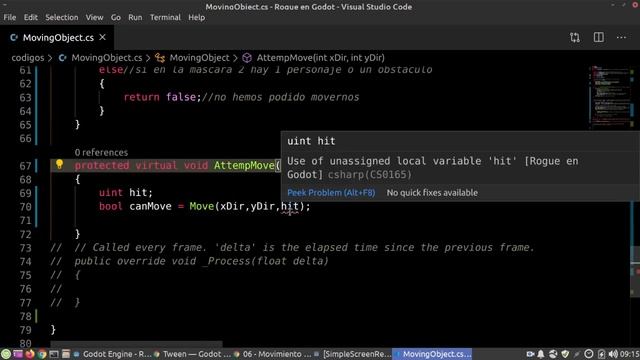Click the horizontal scrollbar under the code
This screenshot has height=360, width=640.
pos(136,344)
